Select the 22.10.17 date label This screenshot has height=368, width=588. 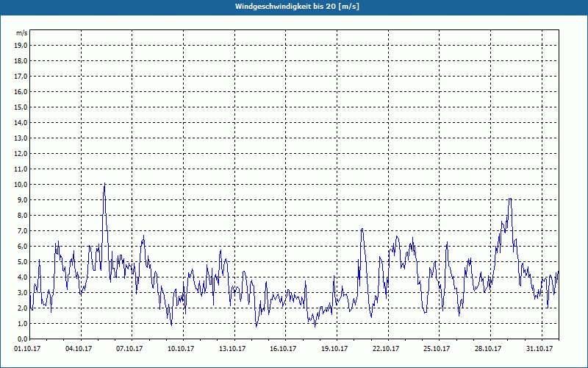click(x=386, y=349)
